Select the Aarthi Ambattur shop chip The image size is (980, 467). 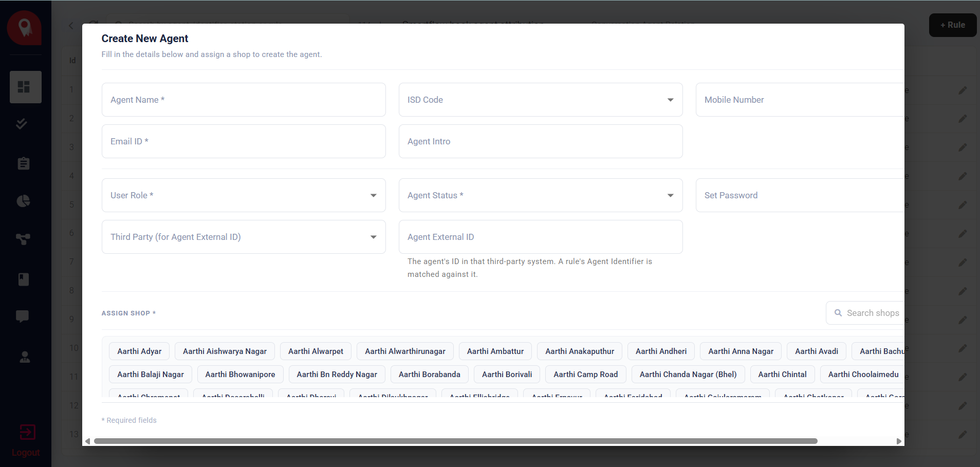[495, 351]
